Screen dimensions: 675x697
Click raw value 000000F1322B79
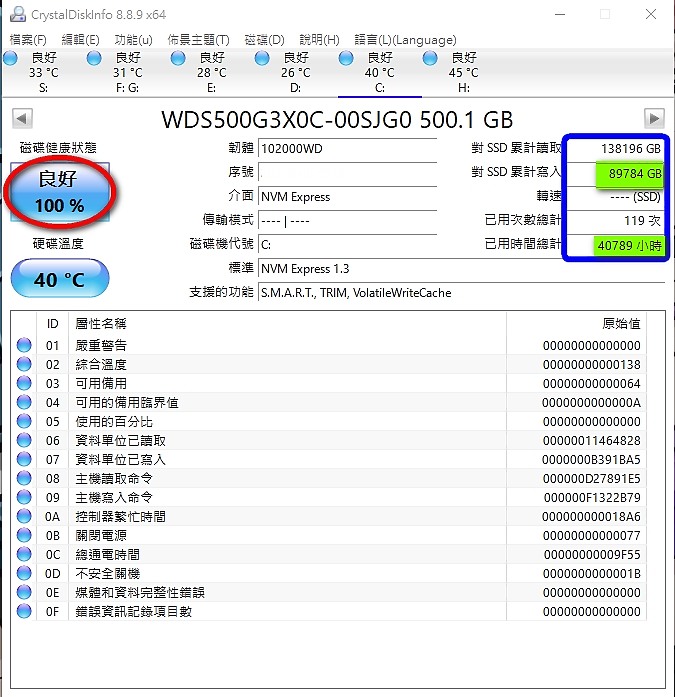coord(592,497)
